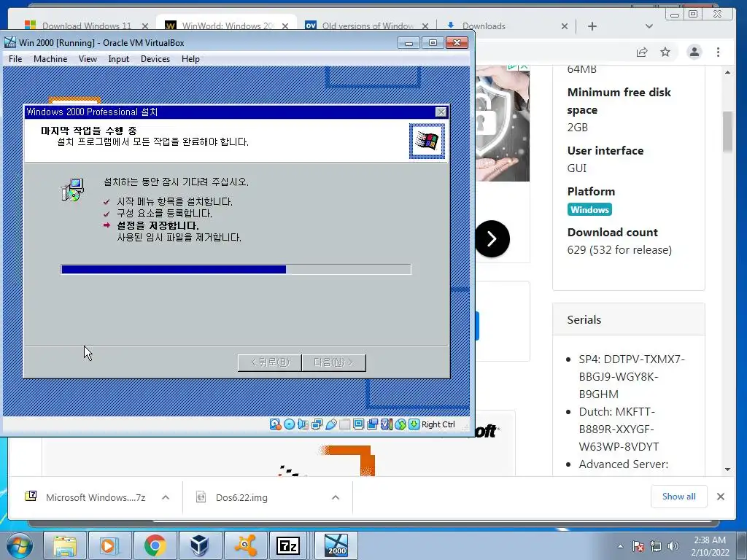
Task: Bookmark the page with the star icon
Action: [665, 52]
